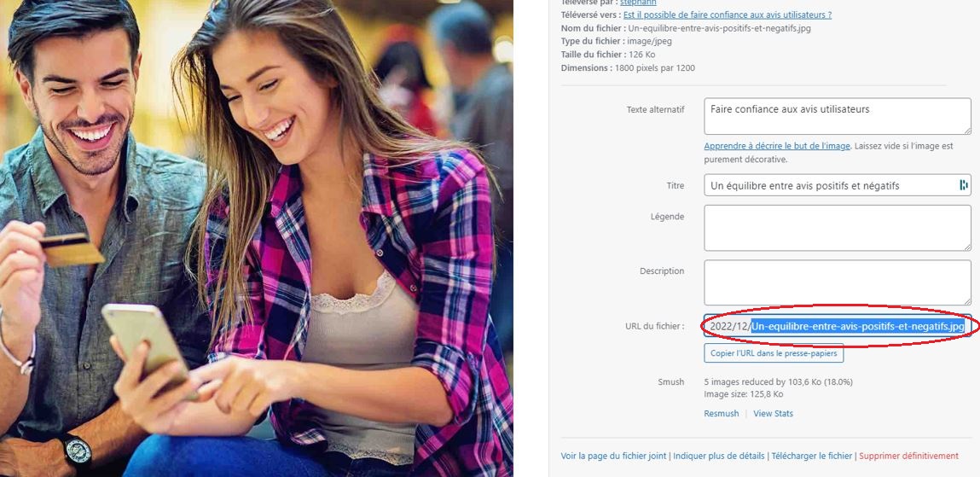
Task: Click the couple photo preview image
Action: click(x=256, y=238)
